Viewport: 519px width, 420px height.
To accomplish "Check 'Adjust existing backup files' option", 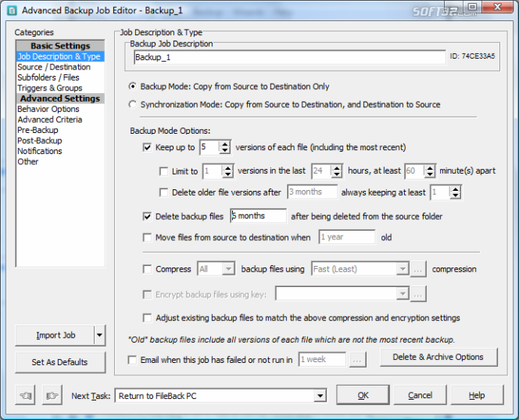I will click(147, 318).
